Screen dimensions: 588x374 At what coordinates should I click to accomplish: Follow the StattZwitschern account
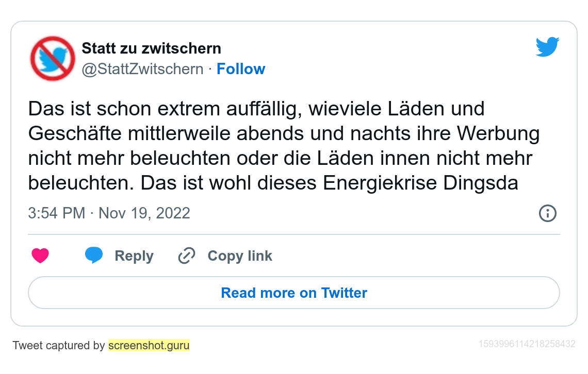(240, 69)
